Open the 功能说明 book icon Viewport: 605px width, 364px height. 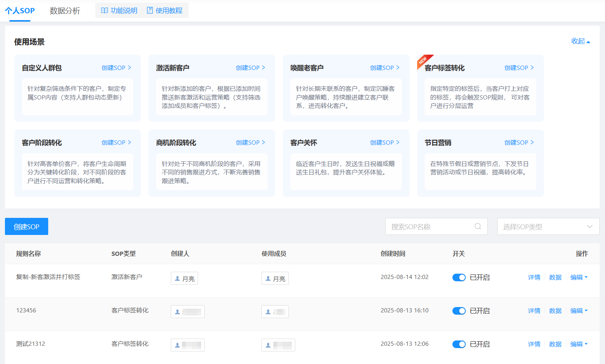point(104,11)
